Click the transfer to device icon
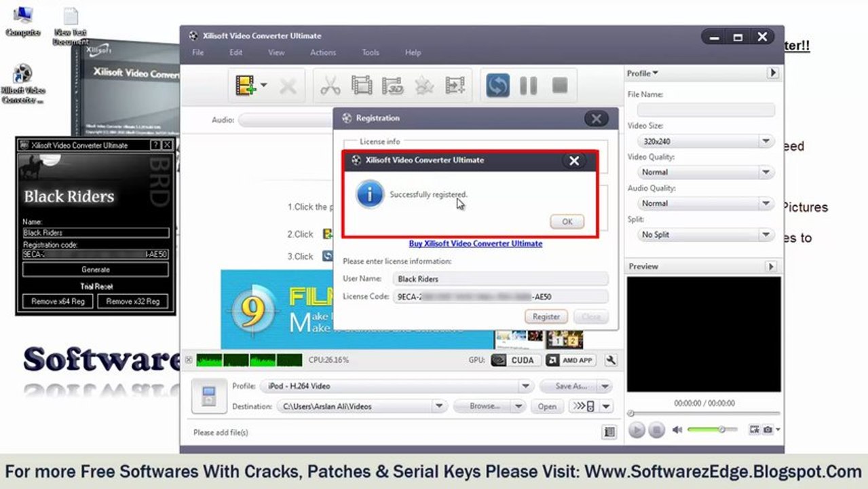This screenshot has height=489, width=868. pyautogui.click(x=583, y=406)
